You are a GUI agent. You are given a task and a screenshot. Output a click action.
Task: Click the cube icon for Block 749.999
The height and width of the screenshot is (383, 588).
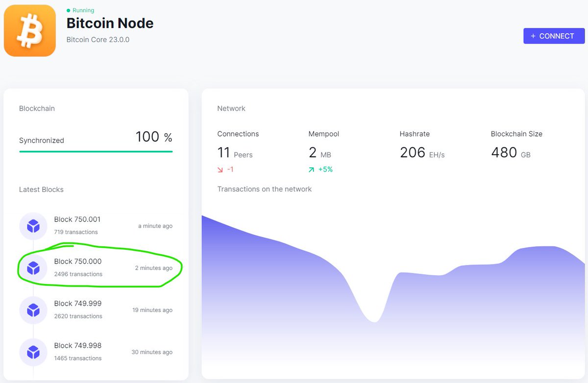pyautogui.click(x=33, y=310)
